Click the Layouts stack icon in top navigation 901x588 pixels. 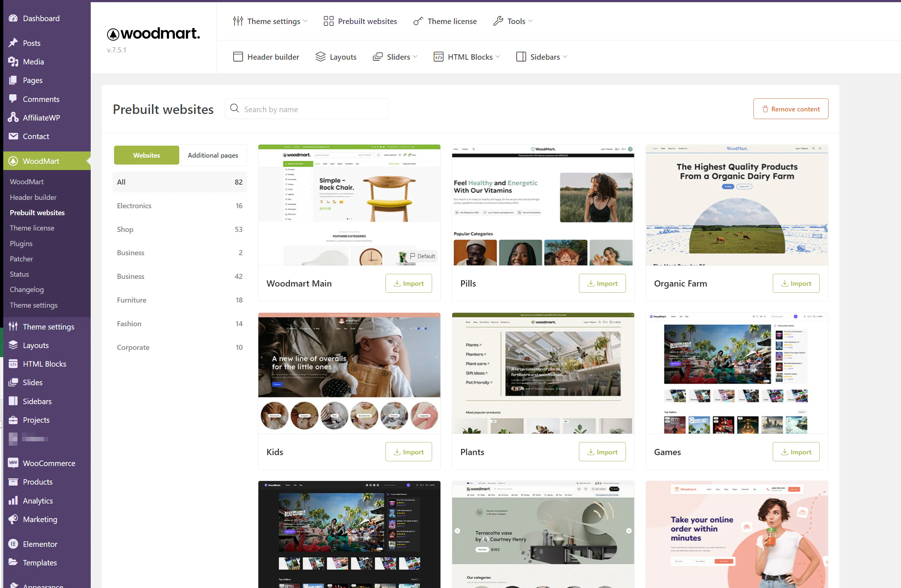coord(320,57)
